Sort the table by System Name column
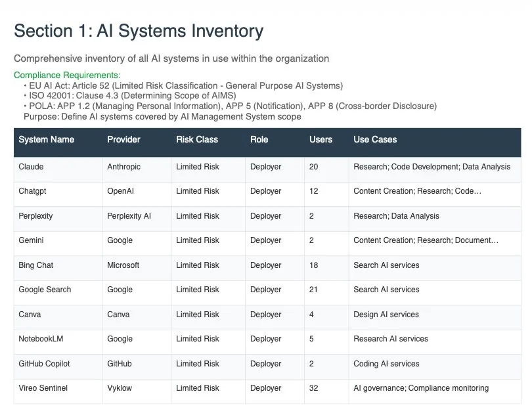This screenshot has width=532, height=417. pyautogui.click(x=46, y=139)
